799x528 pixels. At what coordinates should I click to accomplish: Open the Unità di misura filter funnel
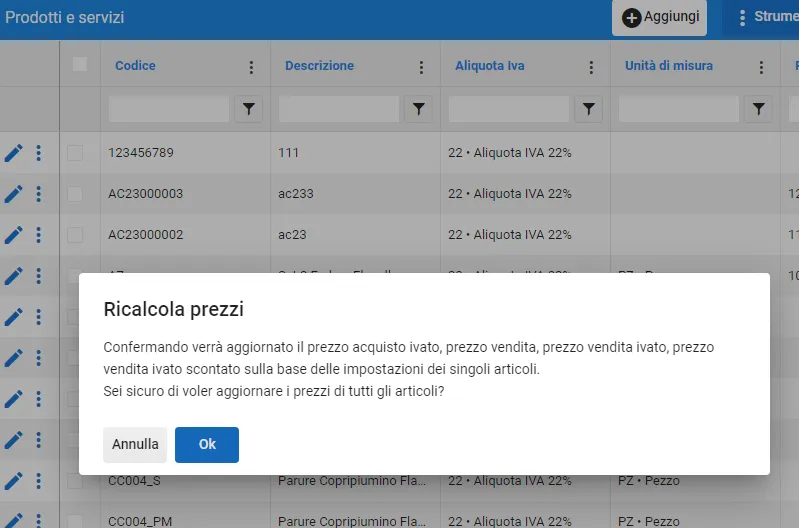point(759,109)
